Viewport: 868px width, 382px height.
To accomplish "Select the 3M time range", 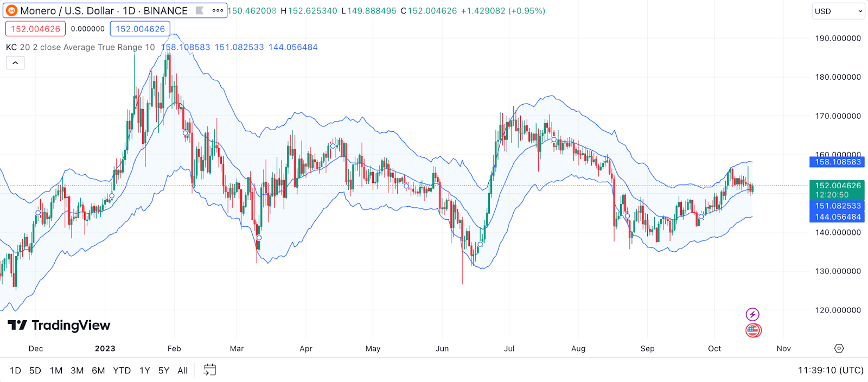I will pyautogui.click(x=77, y=371).
